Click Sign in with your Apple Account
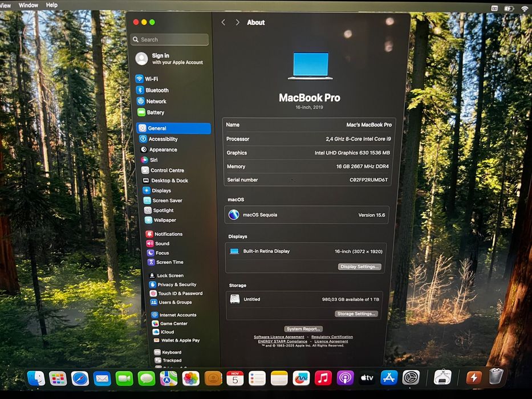 tap(169, 59)
